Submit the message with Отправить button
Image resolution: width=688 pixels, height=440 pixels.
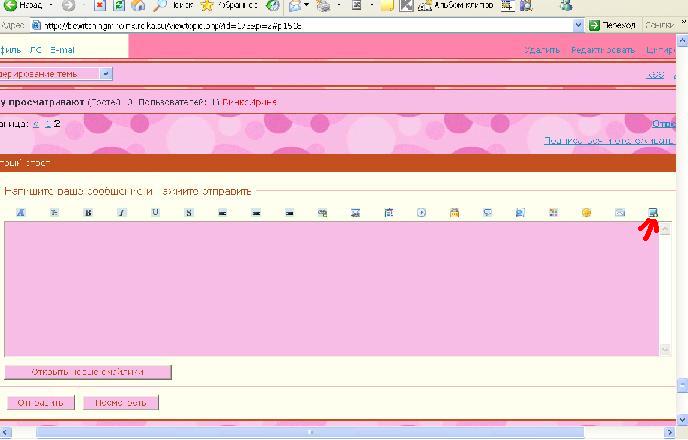coord(41,402)
